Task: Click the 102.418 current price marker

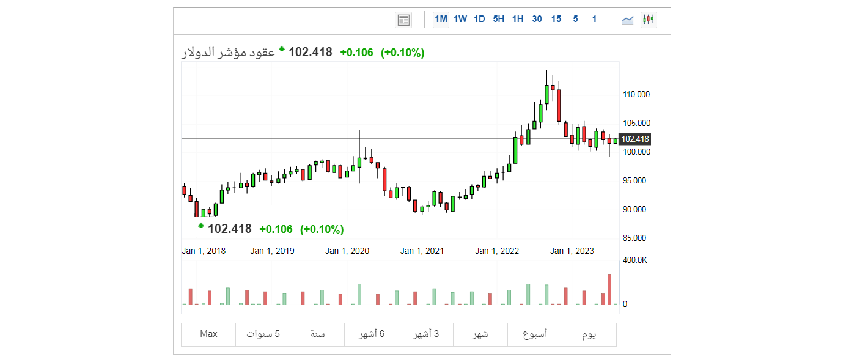Action: [x=635, y=139]
